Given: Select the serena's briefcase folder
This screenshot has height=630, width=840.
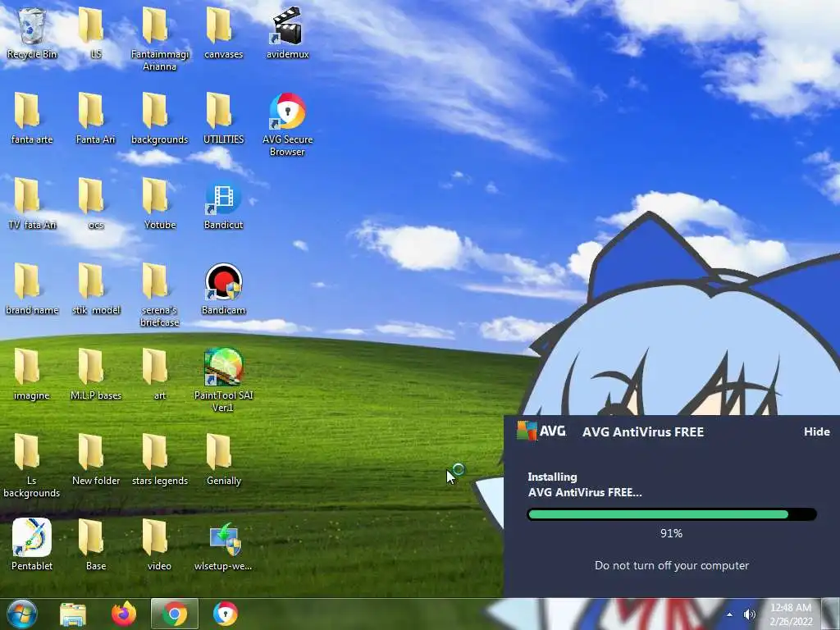Looking at the screenshot, I should pos(160,294).
